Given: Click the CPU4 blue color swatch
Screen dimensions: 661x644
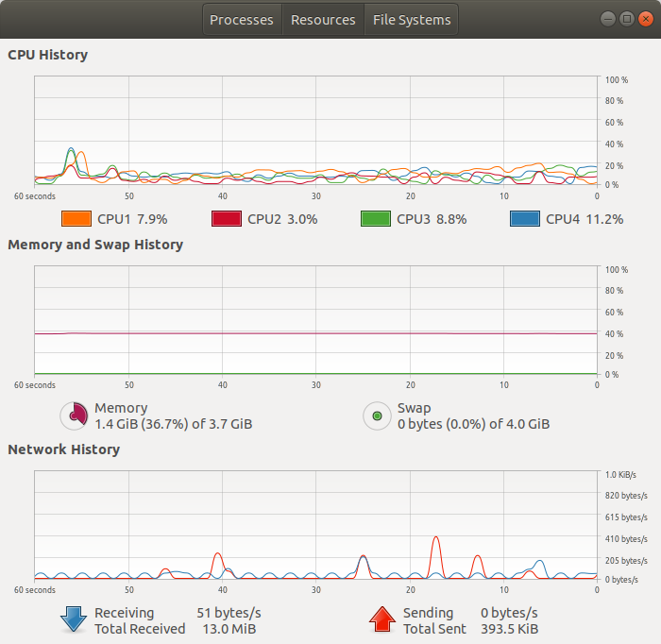Looking at the screenshot, I should 525,219.
